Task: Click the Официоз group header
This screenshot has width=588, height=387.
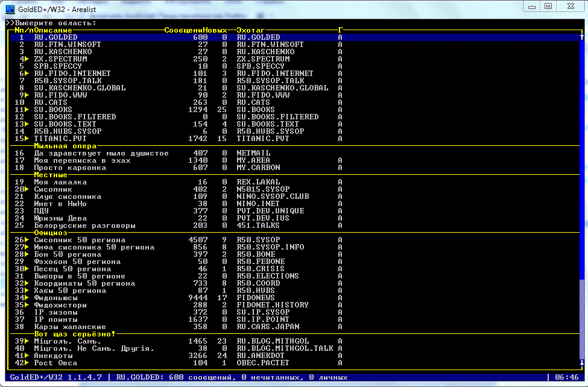Action: point(51,233)
